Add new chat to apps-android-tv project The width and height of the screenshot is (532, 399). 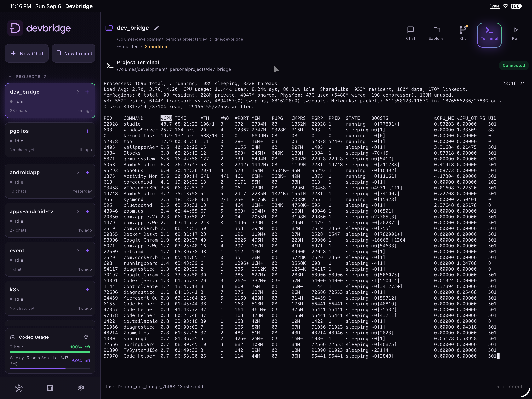click(x=87, y=211)
